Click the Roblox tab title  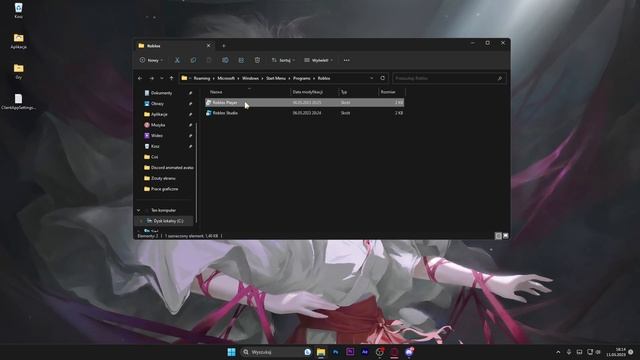click(153, 46)
